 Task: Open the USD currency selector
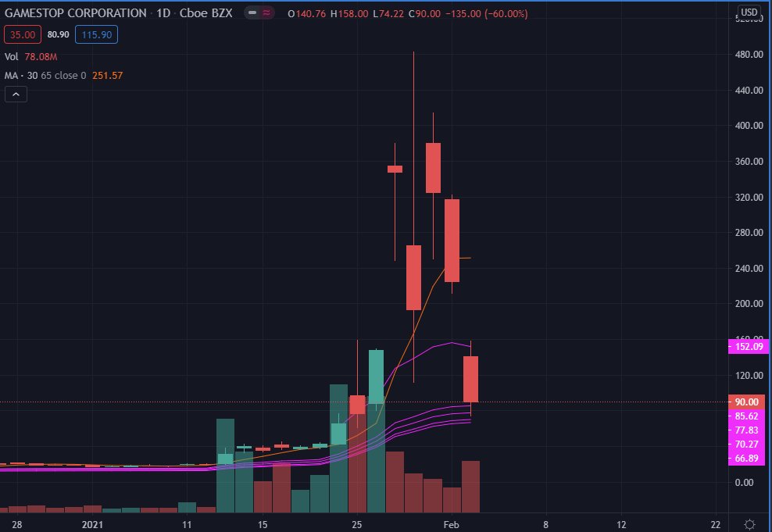[749, 12]
